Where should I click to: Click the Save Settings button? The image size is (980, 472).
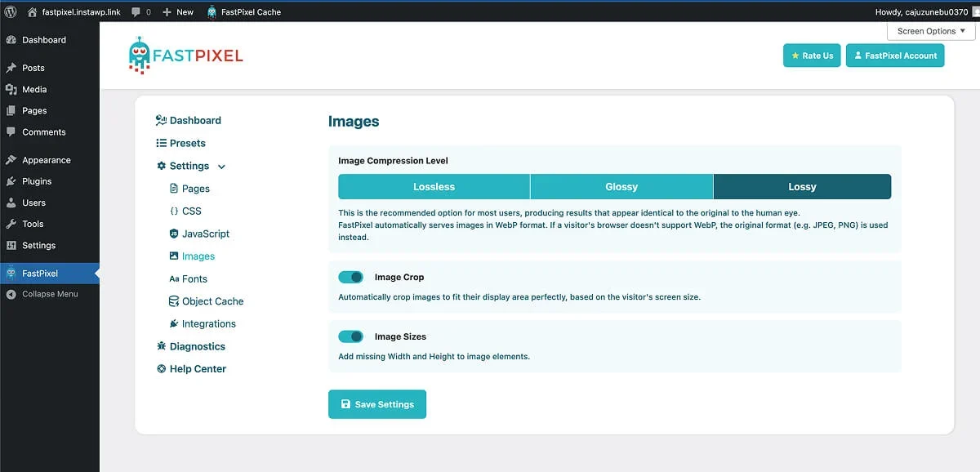(x=377, y=404)
